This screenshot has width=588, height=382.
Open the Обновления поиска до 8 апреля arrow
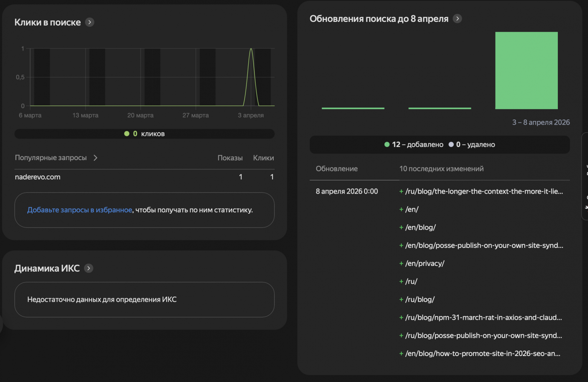click(x=457, y=18)
